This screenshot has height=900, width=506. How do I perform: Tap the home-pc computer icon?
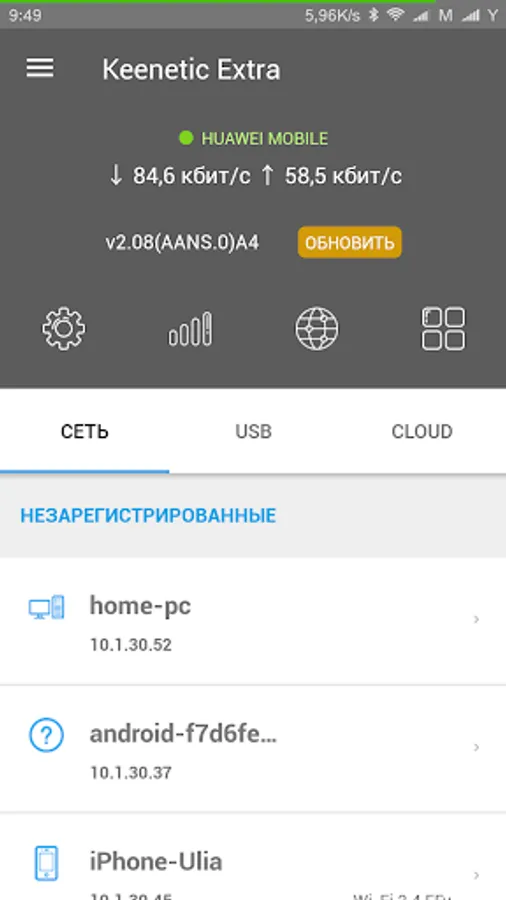pyautogui.click(x=46, y=607)
